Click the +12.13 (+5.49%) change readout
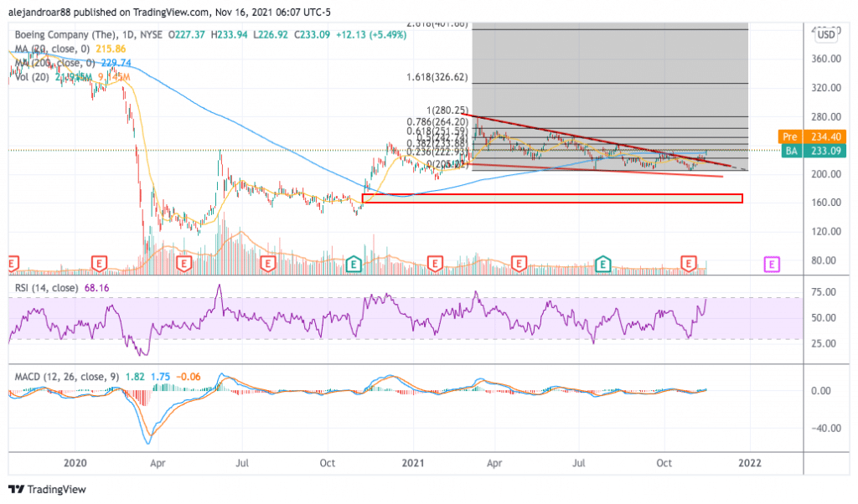The height and width of the screenshot is (504, 858). (371, 34)
